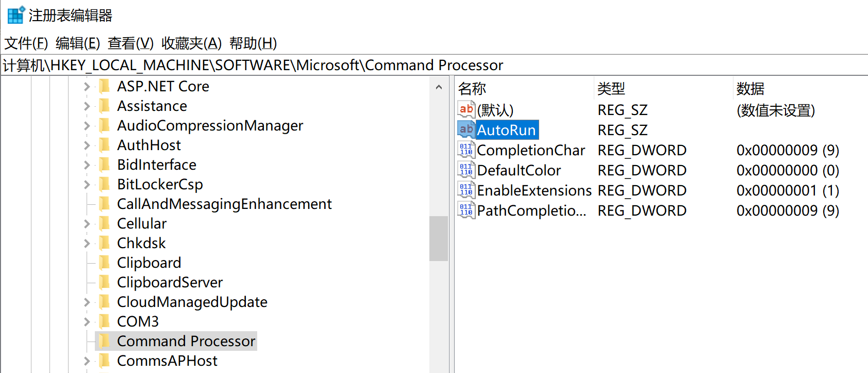Click the EnableExtensions DWORD value icon

tap(466, 190)
